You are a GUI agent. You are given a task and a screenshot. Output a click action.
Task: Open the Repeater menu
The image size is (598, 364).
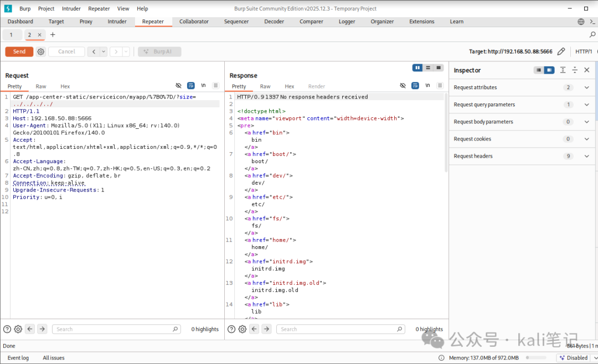click(x=99, y=8)
